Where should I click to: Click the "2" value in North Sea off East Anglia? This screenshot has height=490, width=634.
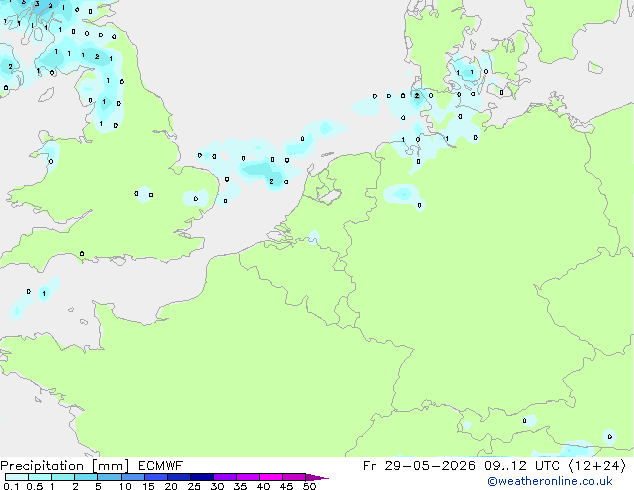click(x=271, y=182)
